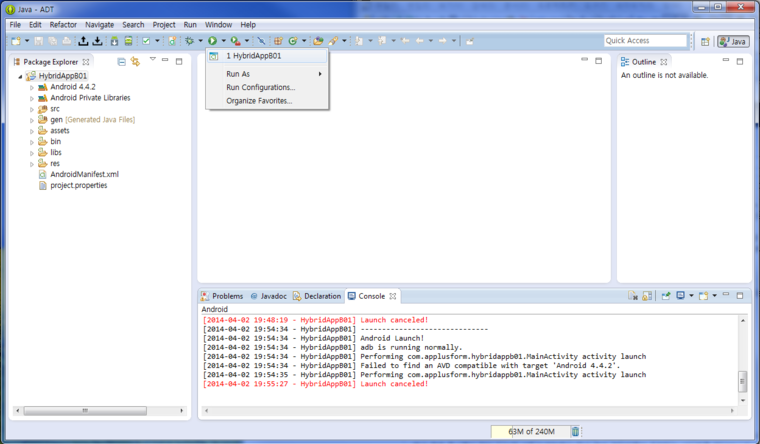
Task: Click the Open Console icon
Action: point(704,296)
